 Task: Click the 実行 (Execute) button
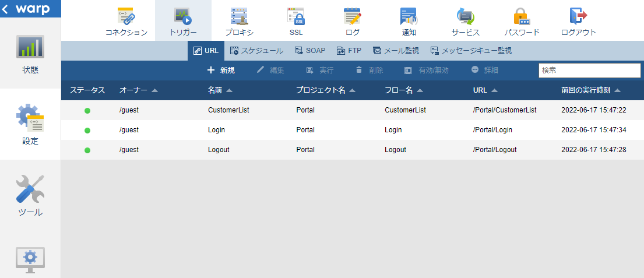click(x=320, y=70)
